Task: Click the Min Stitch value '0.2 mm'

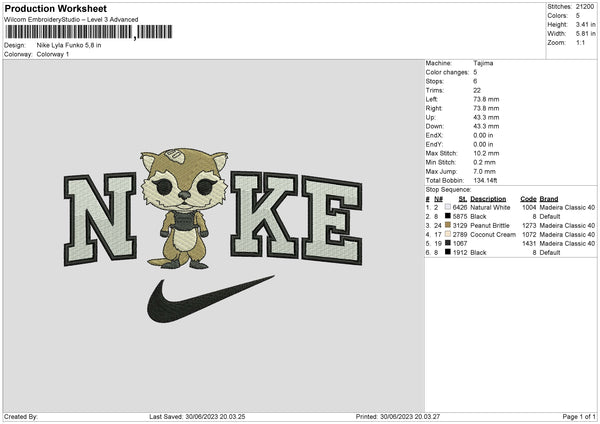Action: pyautogui.click(x=484, y=163)
